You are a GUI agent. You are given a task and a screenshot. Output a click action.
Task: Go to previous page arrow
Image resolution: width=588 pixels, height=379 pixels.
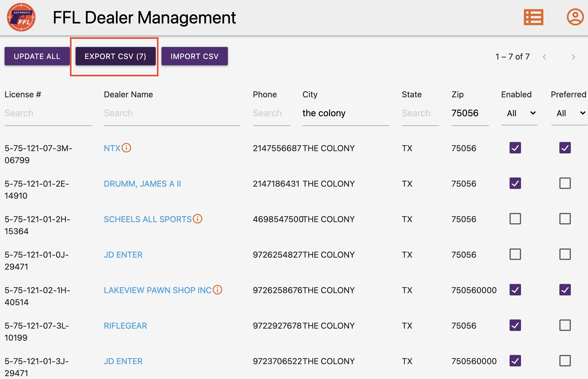click(x=544, y=57)
